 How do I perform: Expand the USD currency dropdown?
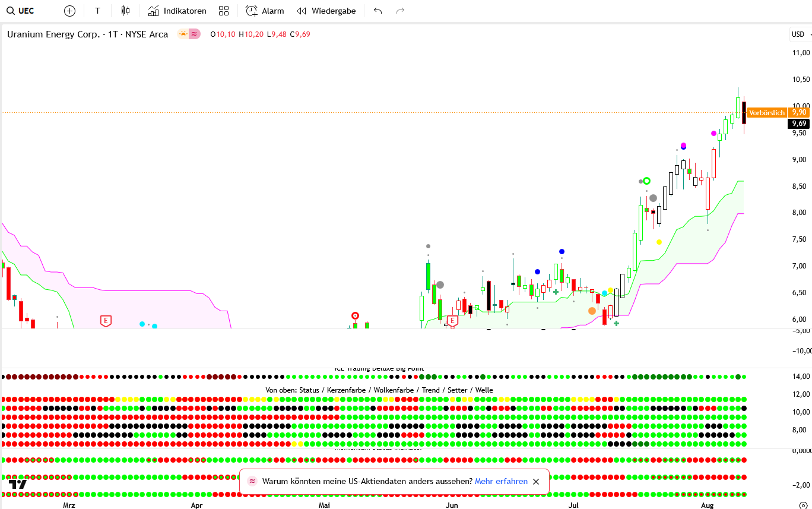(x=800, y=34)
